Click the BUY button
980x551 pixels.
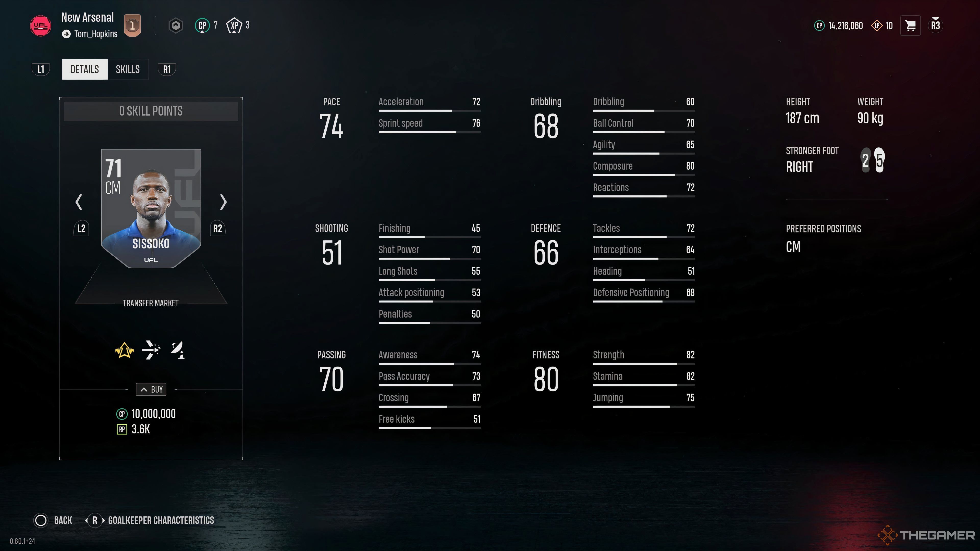[151, 389]
